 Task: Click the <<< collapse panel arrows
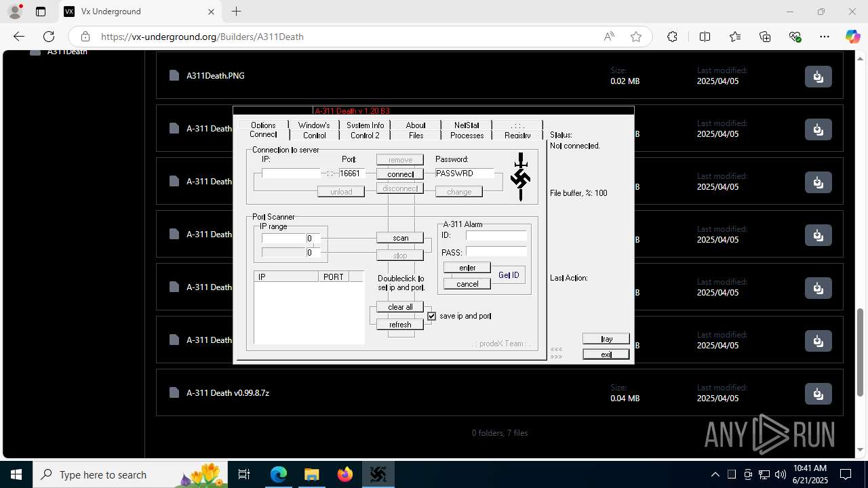tap(556, 350)
